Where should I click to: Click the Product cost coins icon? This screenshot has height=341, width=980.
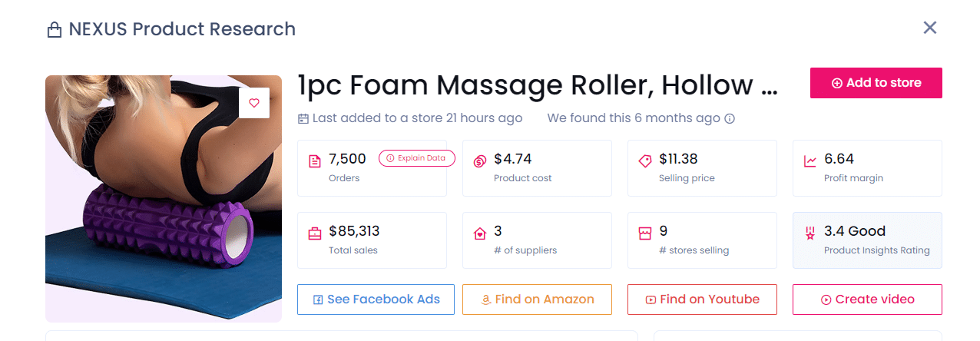(x=480, y=161)
